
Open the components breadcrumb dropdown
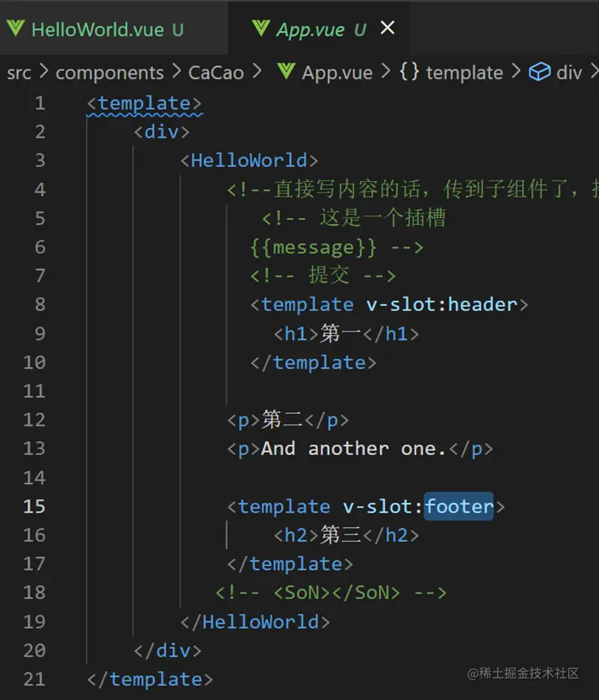[109, 73]
